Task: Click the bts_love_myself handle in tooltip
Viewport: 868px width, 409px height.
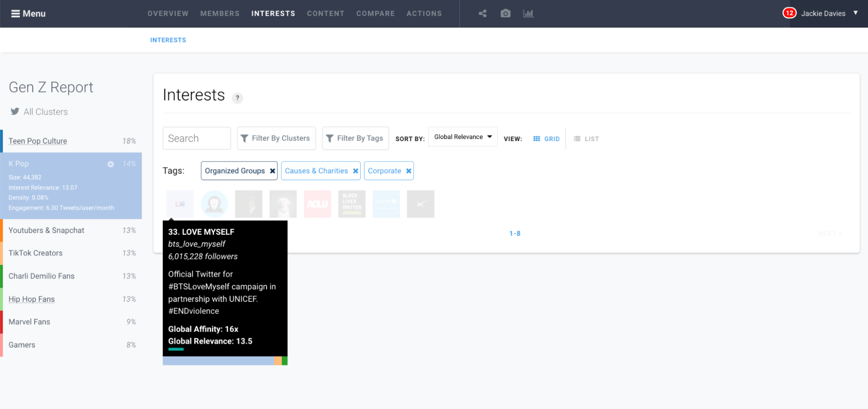Action: [x=197, y=244]
